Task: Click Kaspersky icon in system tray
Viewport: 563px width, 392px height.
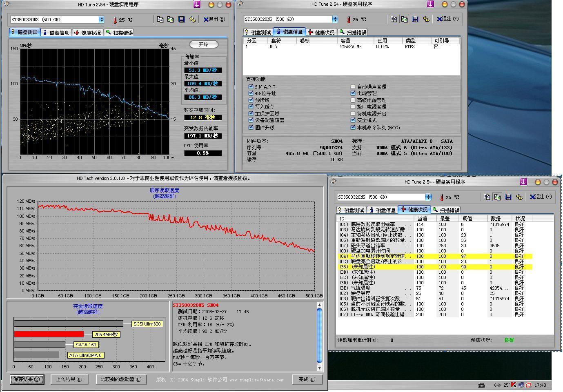Action: [x=513, y=385]
